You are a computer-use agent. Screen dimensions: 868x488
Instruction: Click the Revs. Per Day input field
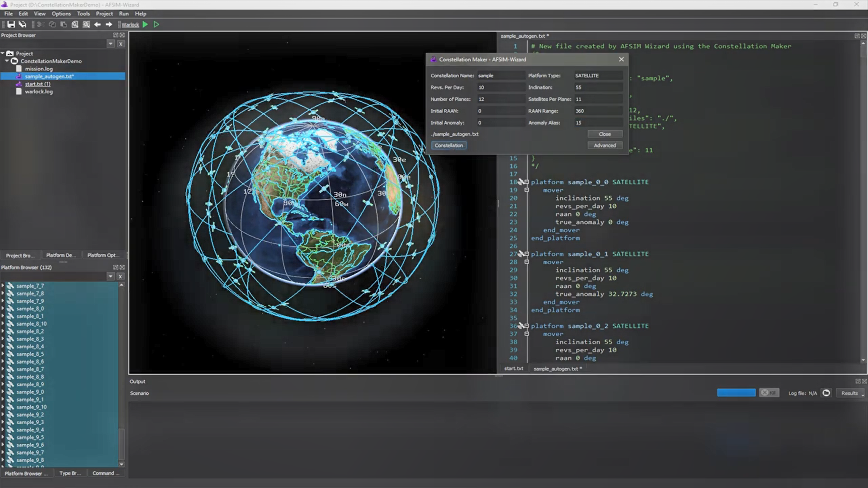coord(501,88)
